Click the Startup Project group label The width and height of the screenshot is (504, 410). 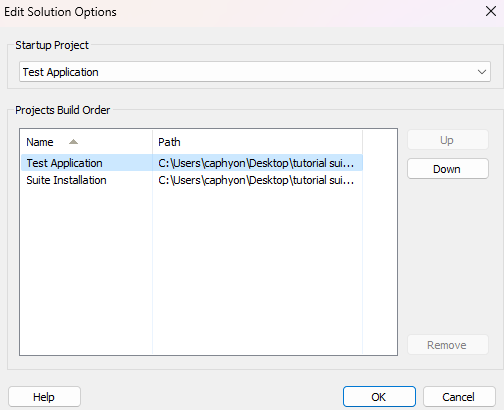(52, 45)
